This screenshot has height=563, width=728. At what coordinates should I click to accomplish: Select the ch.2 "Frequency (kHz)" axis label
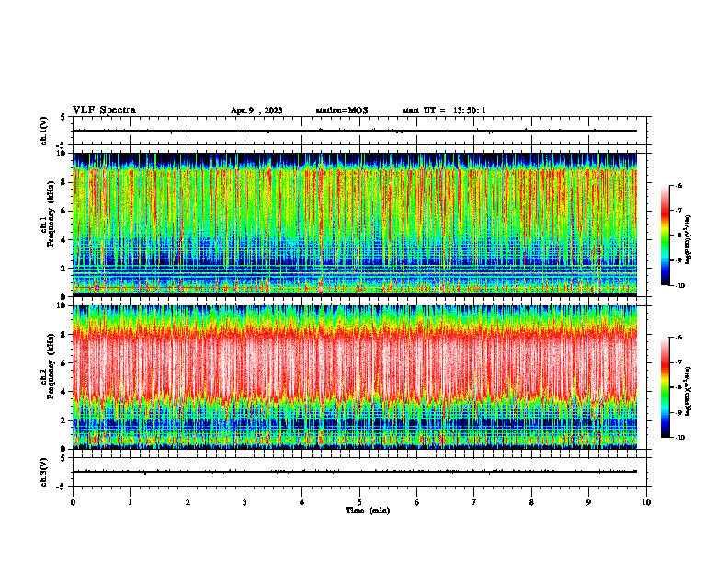point(50,366)
